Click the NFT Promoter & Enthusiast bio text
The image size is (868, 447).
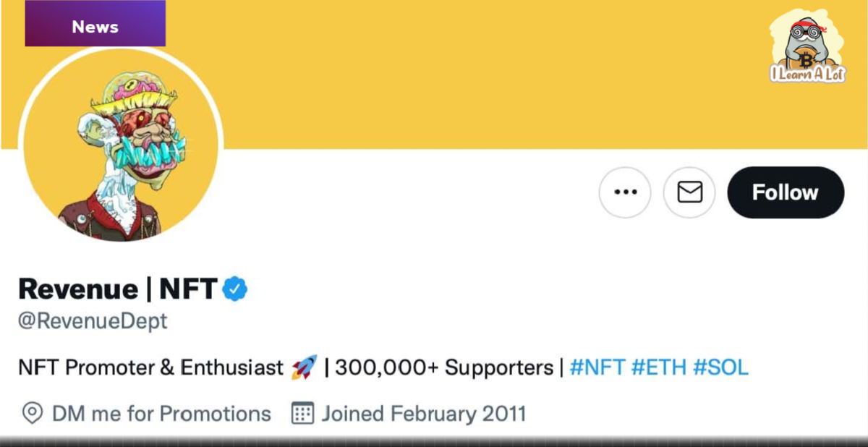[x=150, y=367]
